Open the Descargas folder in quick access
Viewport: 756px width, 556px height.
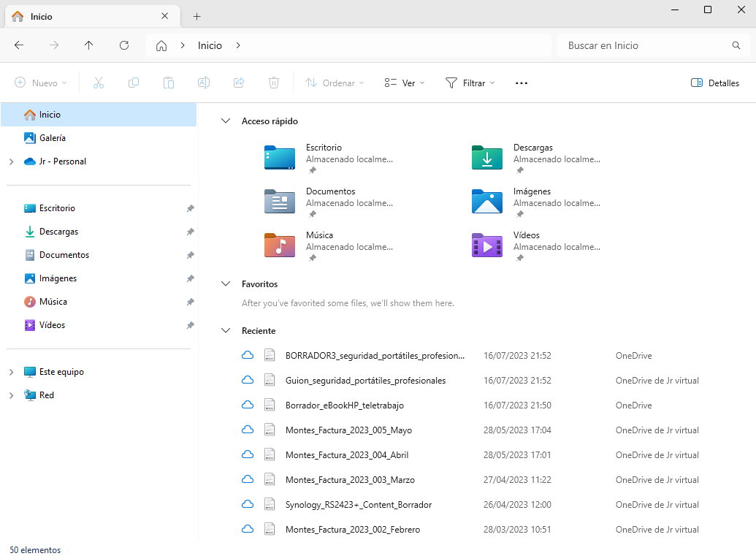[487, 157]
